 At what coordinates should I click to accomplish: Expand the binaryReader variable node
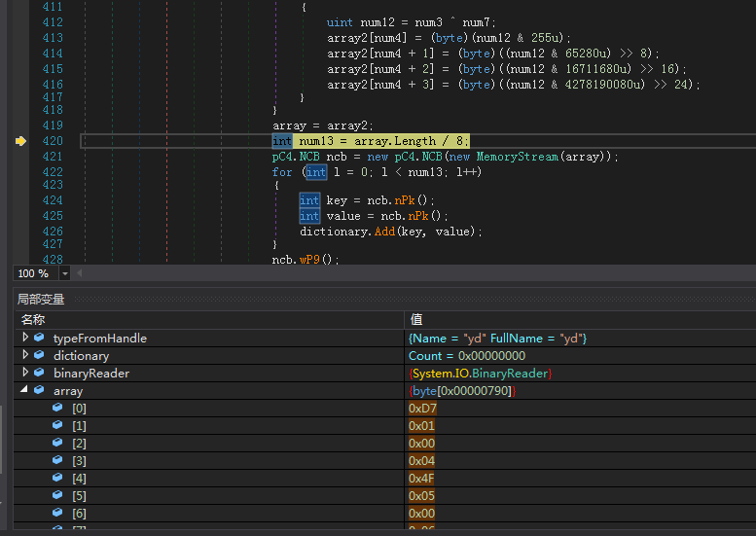click(x=25, y=373)
